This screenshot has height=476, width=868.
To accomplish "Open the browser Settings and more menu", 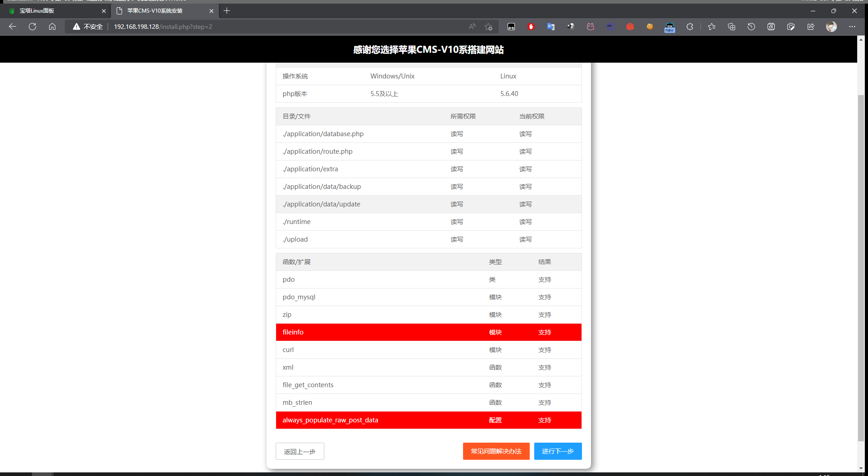I will coord(852,27).
